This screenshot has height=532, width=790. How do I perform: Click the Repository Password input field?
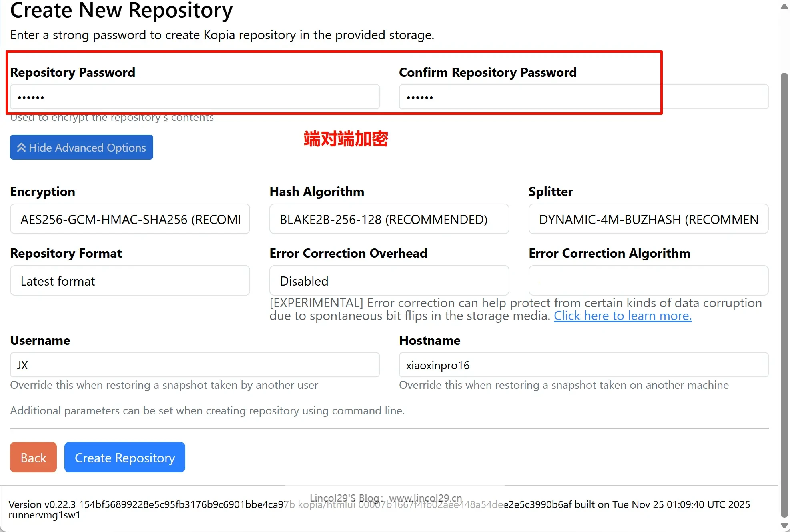coord(194,97)
